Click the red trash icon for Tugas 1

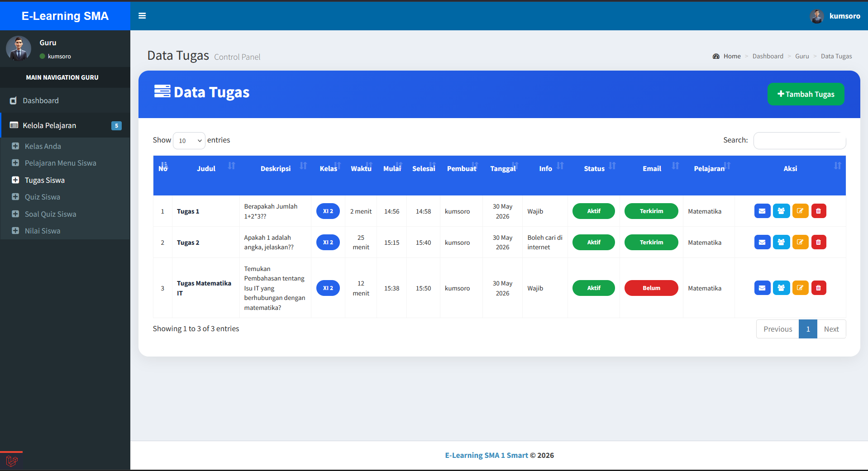coord(818,211)
